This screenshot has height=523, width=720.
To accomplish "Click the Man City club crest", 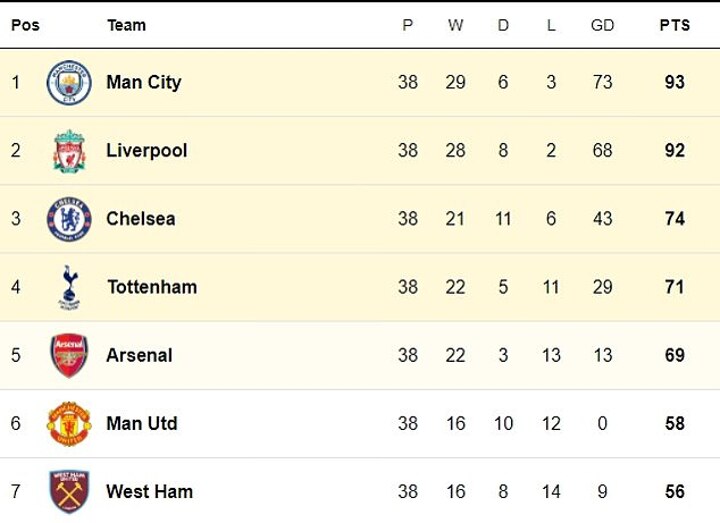I will [69, 82].
